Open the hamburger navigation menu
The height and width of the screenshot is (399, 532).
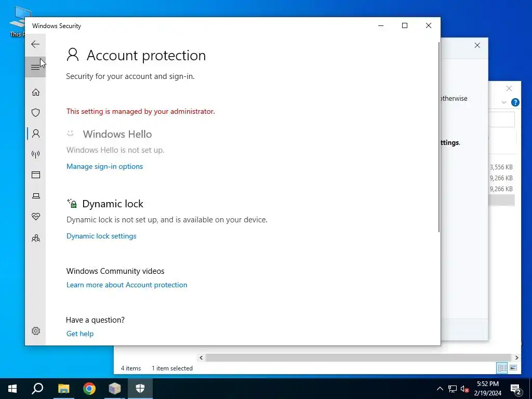click(35, 67)
